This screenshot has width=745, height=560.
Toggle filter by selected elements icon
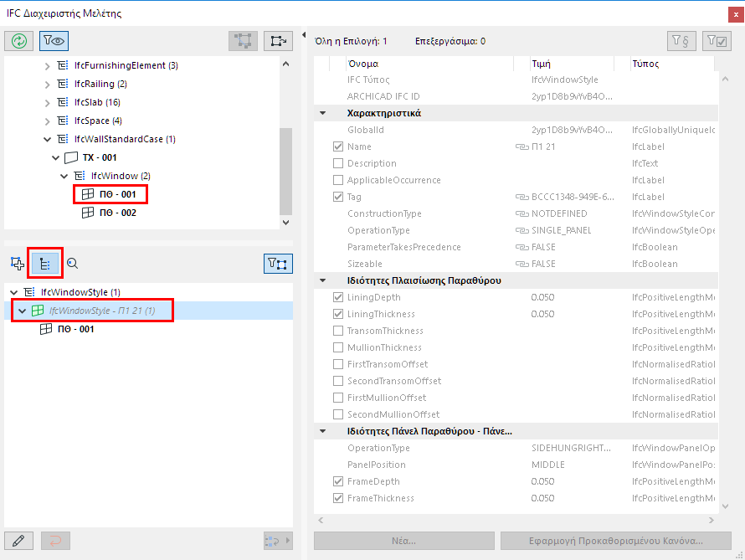278,264
